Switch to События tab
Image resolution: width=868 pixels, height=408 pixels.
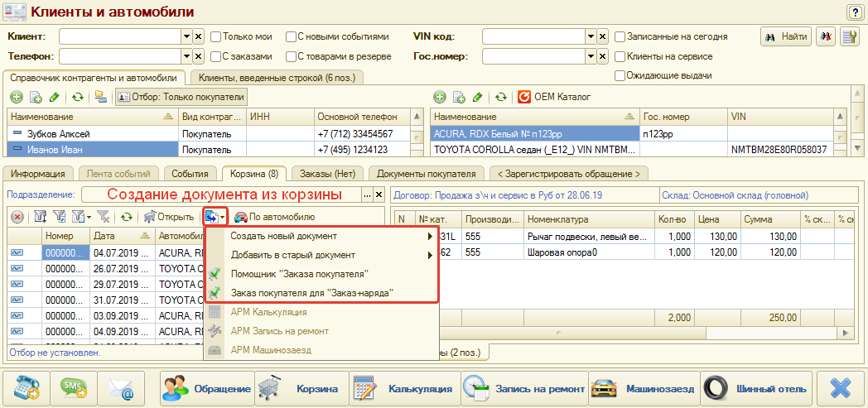point(190,174)
